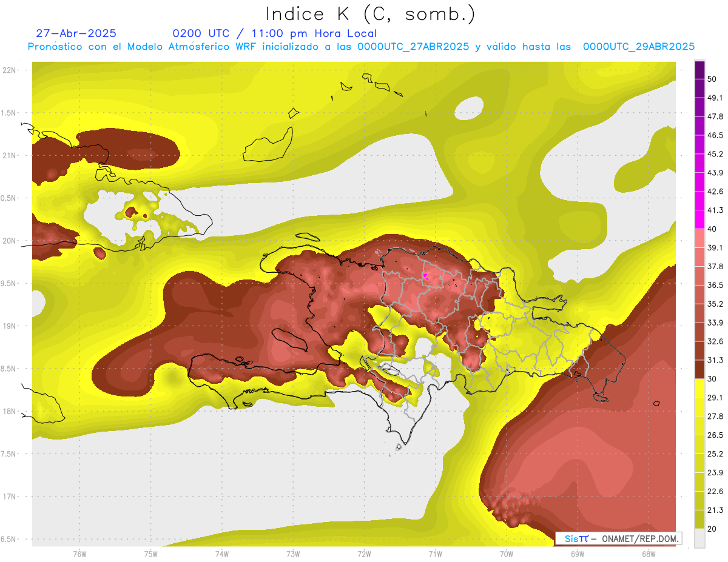
Task: Click the initialization time "0000UTC_27ABR2025" in the forecast line
Action: click(x=413, y=47)
